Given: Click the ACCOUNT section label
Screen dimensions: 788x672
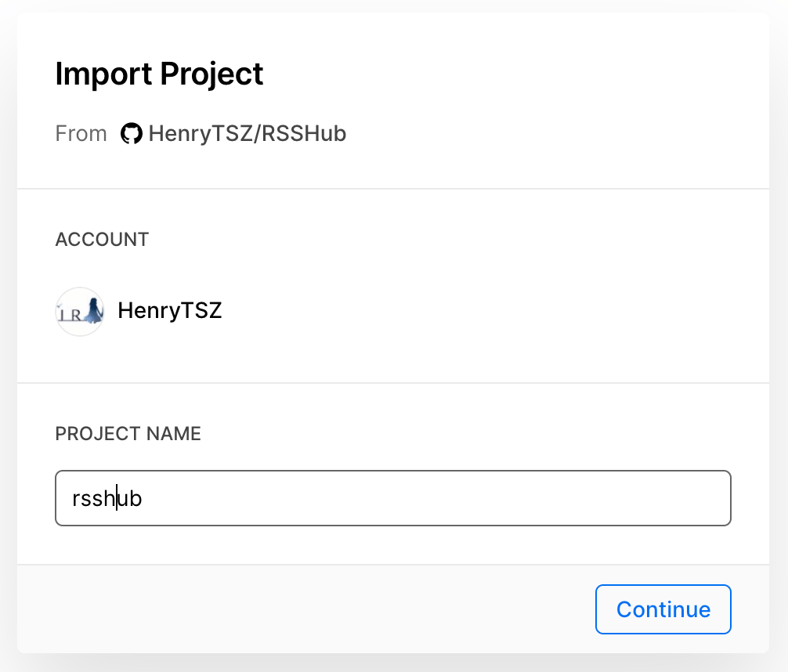Looking at the screenshot, I should pyautogui.click(x=102, y=239).
